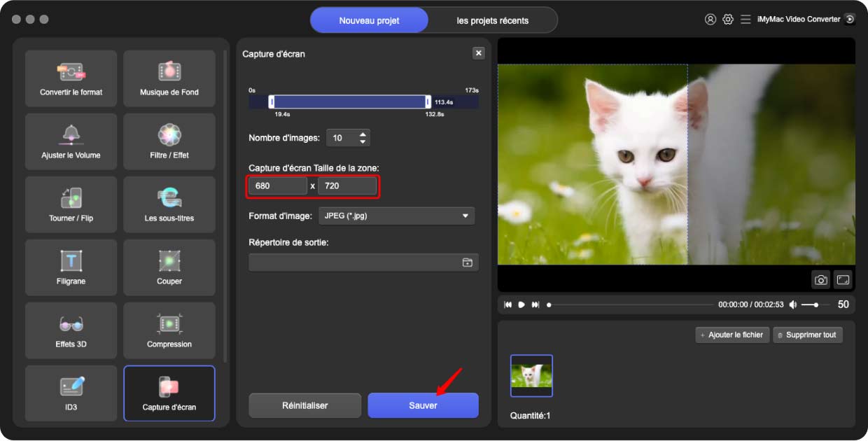
Task: Switch to les projets récents tab
Action: pos(492,20)
